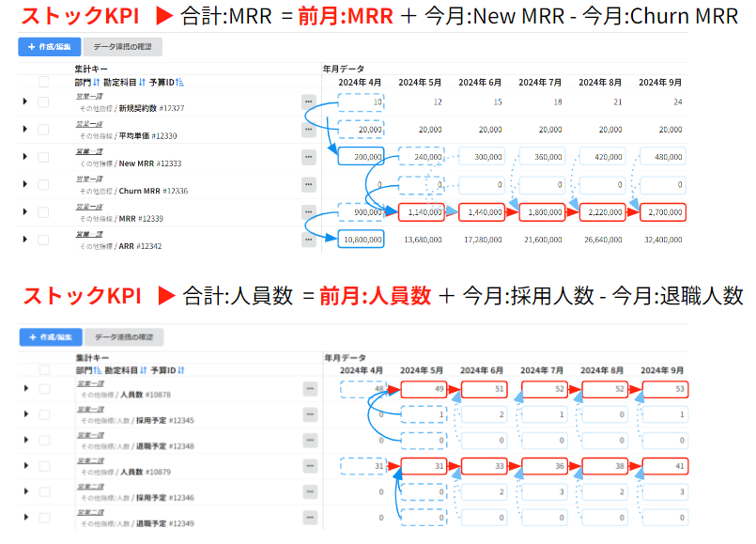Select the New MRR April cell 200,000

click(x=362, y=157)
